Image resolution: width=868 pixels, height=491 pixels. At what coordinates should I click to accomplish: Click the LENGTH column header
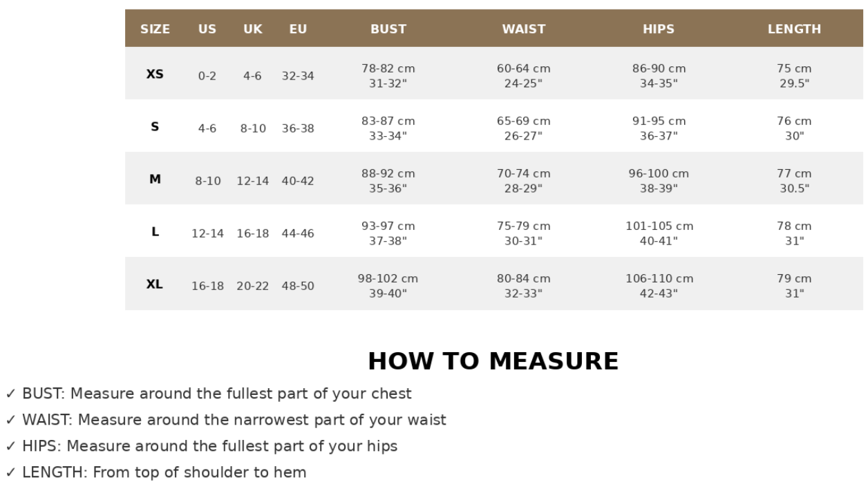[794, 29]
